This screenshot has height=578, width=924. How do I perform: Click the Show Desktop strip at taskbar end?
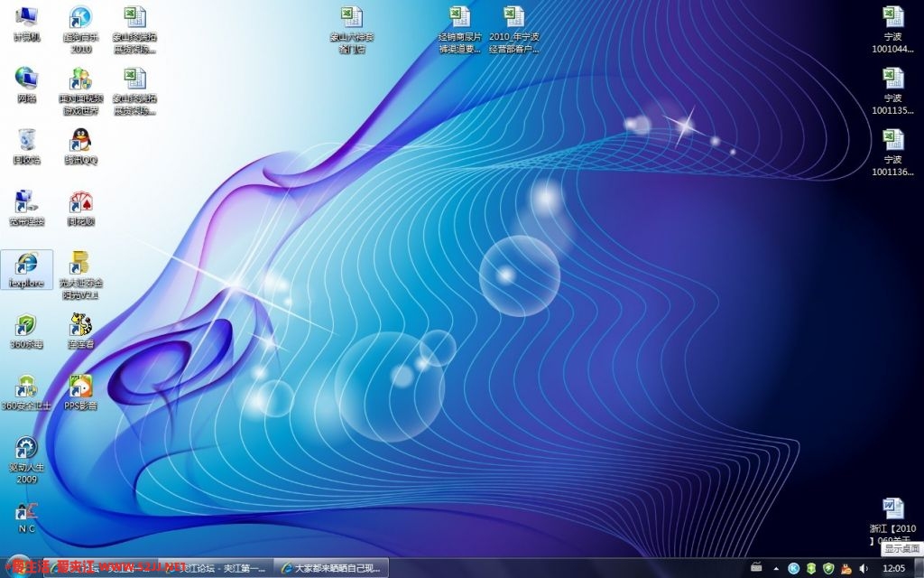919,568
